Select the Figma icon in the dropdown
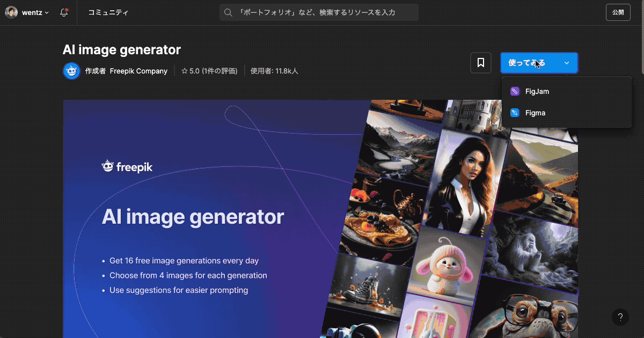Viewport: 644px width, 338px height. (x=516, y=113)
